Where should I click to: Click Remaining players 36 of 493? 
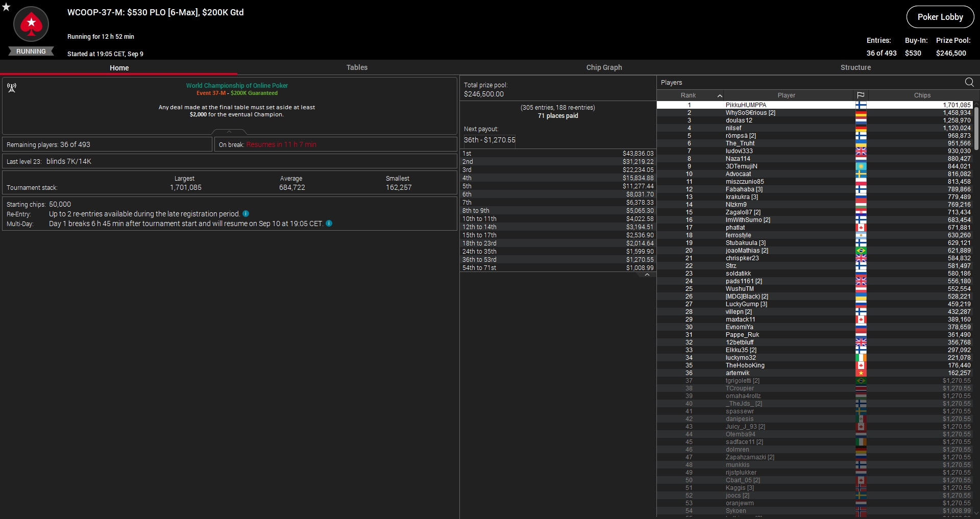tap(48, 144)
